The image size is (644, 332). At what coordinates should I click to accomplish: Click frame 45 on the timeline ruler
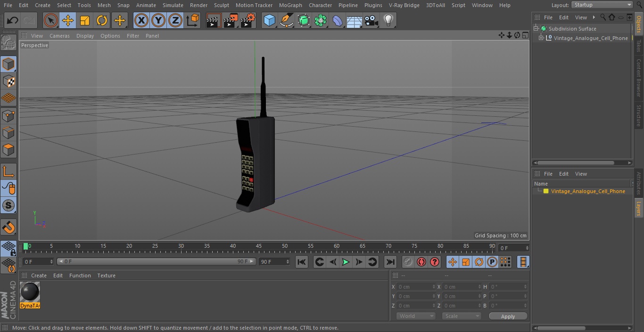[259, 246]
